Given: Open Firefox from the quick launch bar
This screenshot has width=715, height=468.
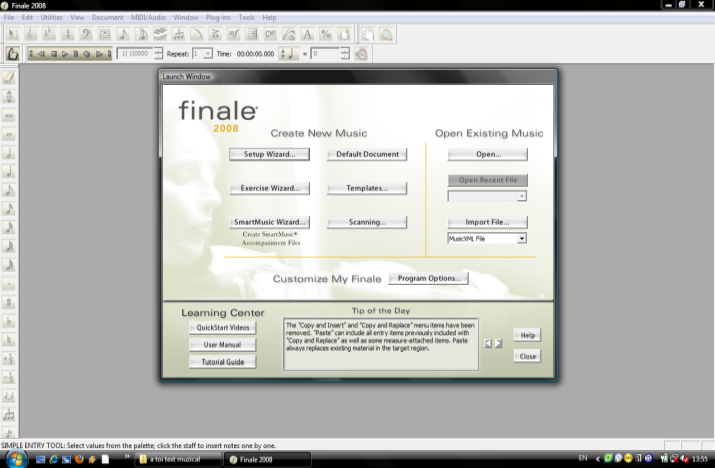Looking at the screenshot, I should coord(79,459).
